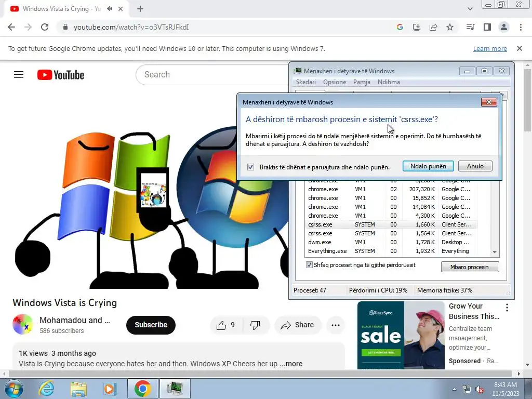Click the Chrome taskbar button
The width and height of the screenshot is (532, 399).
142,389
